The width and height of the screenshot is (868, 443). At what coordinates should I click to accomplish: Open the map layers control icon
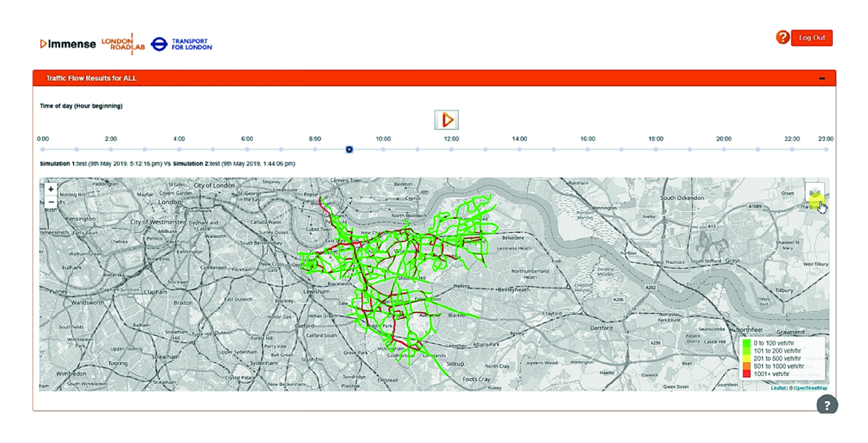814,193
